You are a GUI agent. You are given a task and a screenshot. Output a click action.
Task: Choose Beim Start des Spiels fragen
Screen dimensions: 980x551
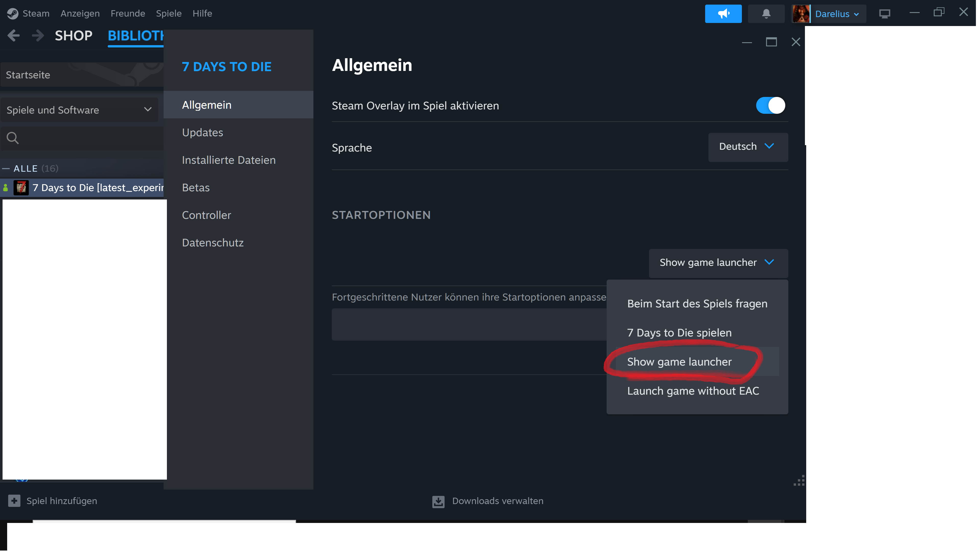click(x=697, y=304)
